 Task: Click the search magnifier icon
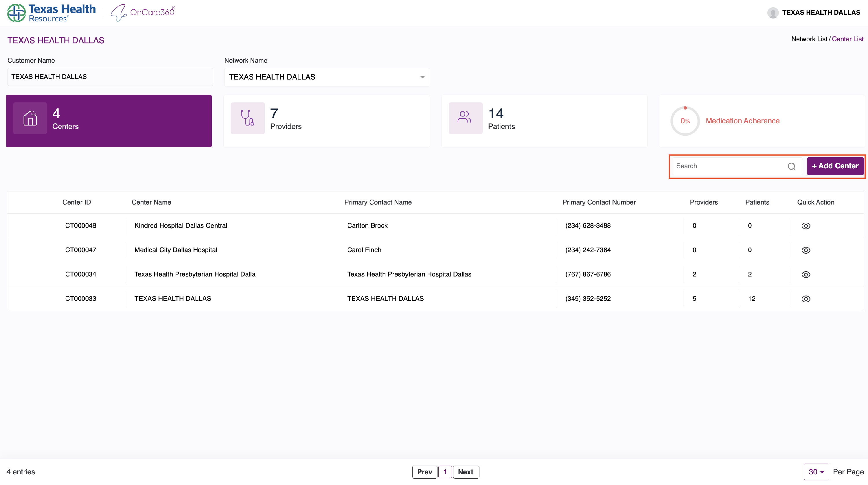[792, 166]
